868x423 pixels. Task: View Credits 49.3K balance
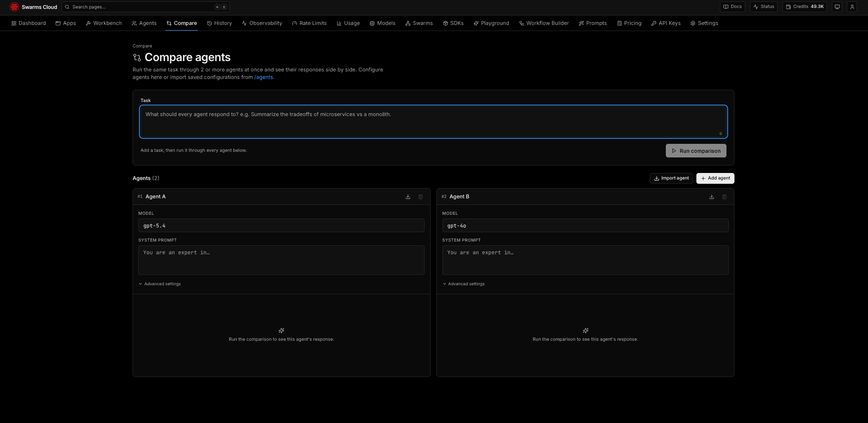[x=805, y=7]
